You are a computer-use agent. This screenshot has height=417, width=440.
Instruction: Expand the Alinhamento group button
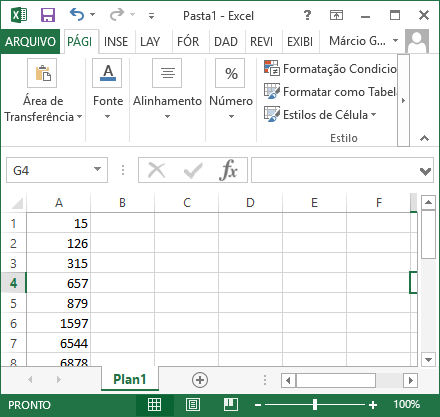point(167,89)
